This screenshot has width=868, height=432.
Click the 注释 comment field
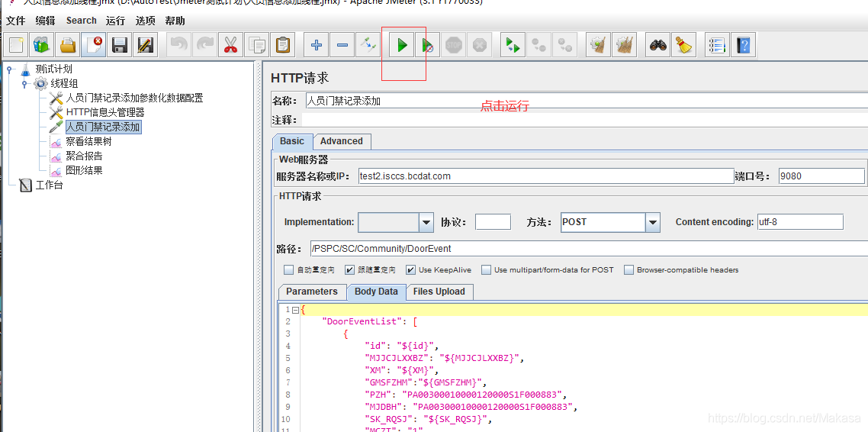click(x=586, y=120)
